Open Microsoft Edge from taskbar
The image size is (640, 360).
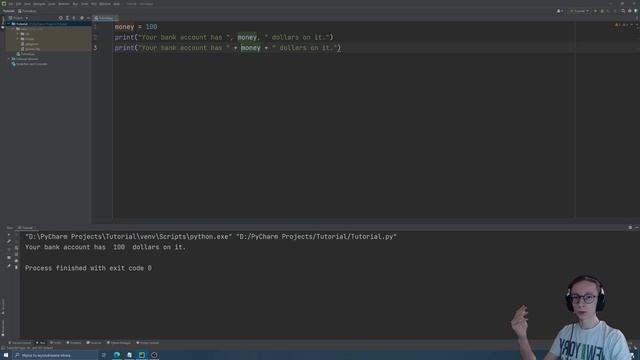(x=117, y=355)
